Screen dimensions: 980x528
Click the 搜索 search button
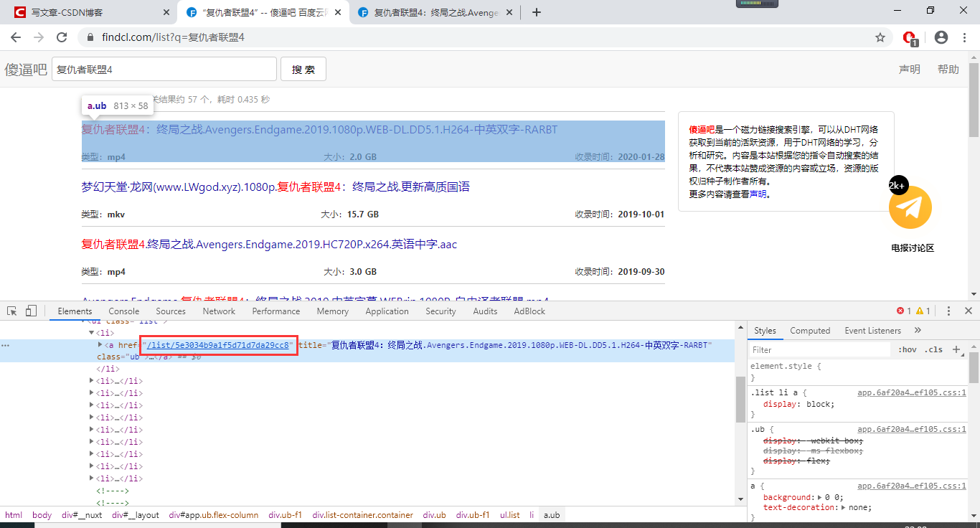pyautogui.click(x=303, y=69)
